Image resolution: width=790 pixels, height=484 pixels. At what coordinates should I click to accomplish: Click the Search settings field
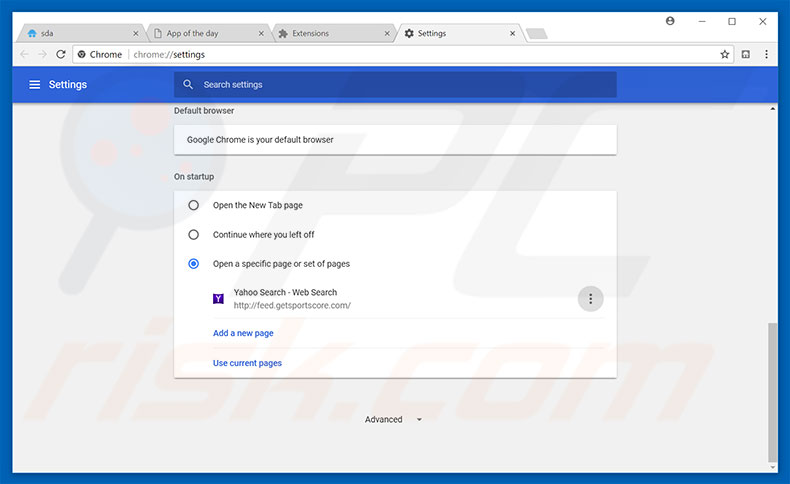pos(395,85)
